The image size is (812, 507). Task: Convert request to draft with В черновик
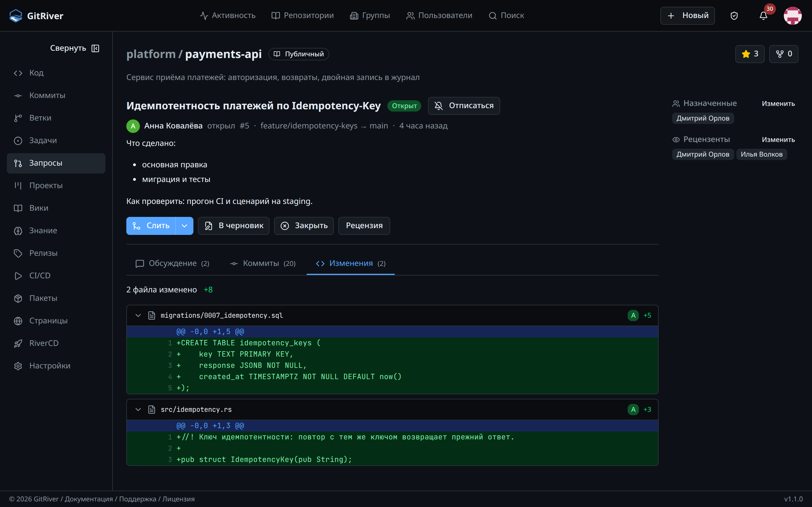coord(233,226)
